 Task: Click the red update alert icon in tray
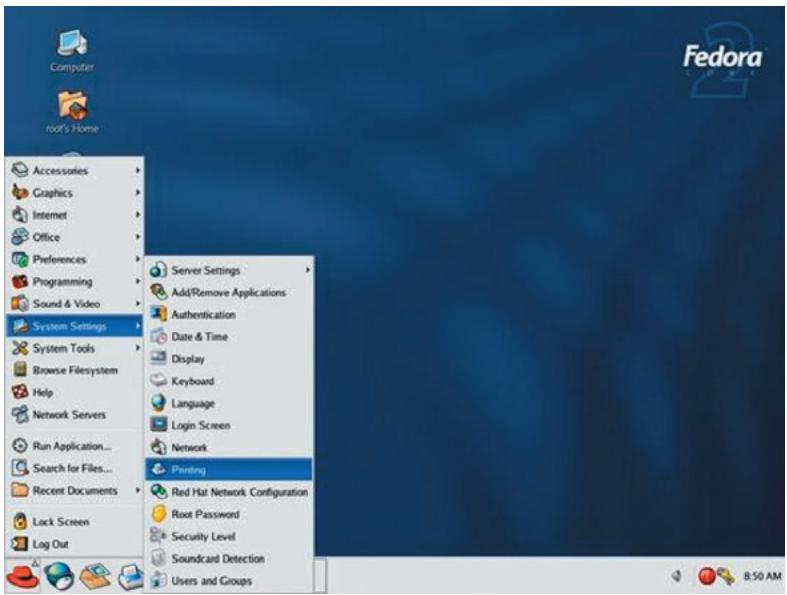pyautogui.click(x=706, y=576)
